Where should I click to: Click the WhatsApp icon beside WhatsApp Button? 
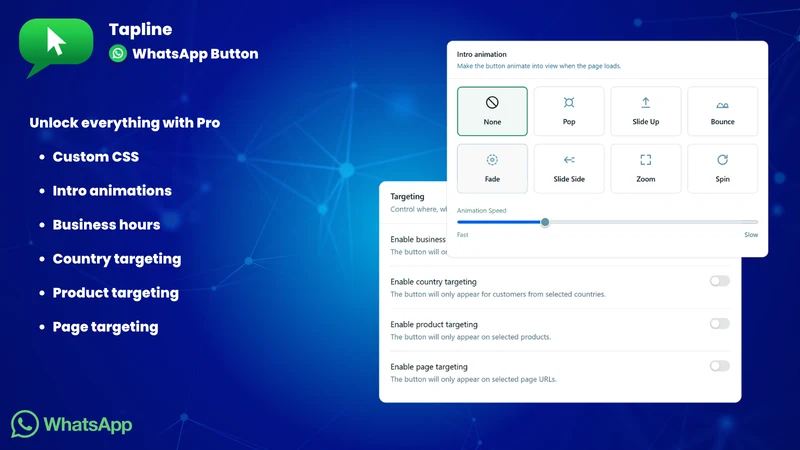click(x=118, y=54)
